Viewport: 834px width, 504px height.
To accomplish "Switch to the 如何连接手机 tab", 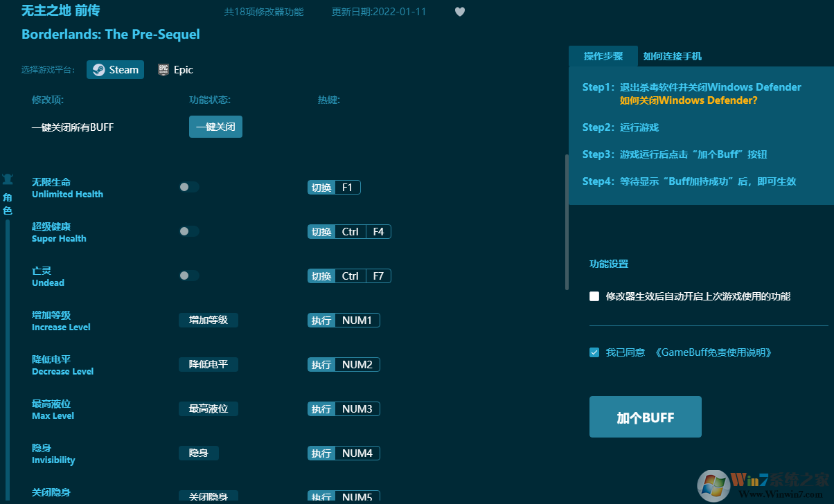I will [x=673, y=56].
